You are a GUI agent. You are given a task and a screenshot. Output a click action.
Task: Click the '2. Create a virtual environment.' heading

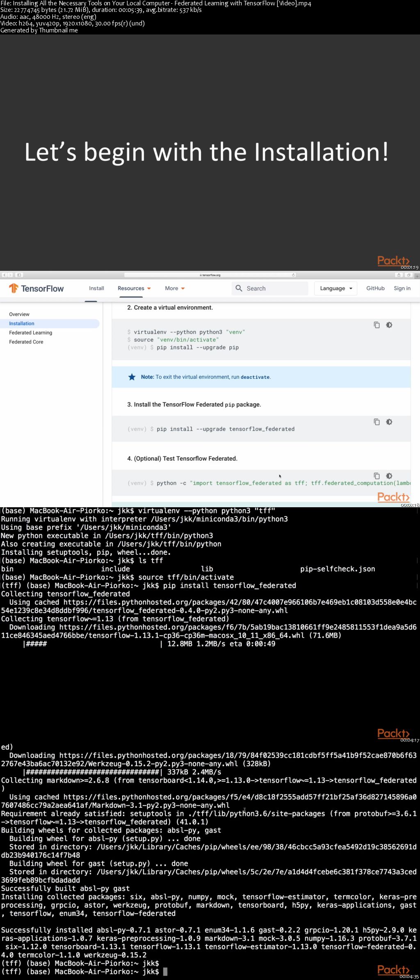(170, 308)
